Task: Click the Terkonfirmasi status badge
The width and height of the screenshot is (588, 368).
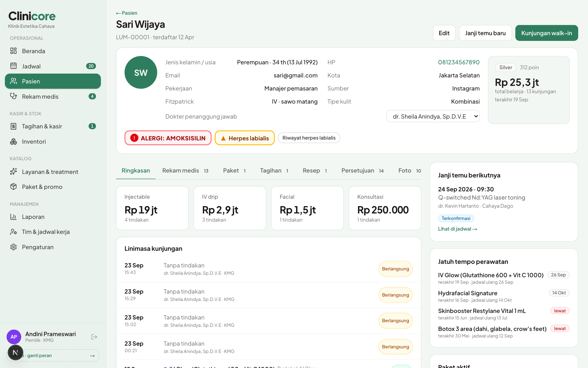Action: click(x=456, y=218)
